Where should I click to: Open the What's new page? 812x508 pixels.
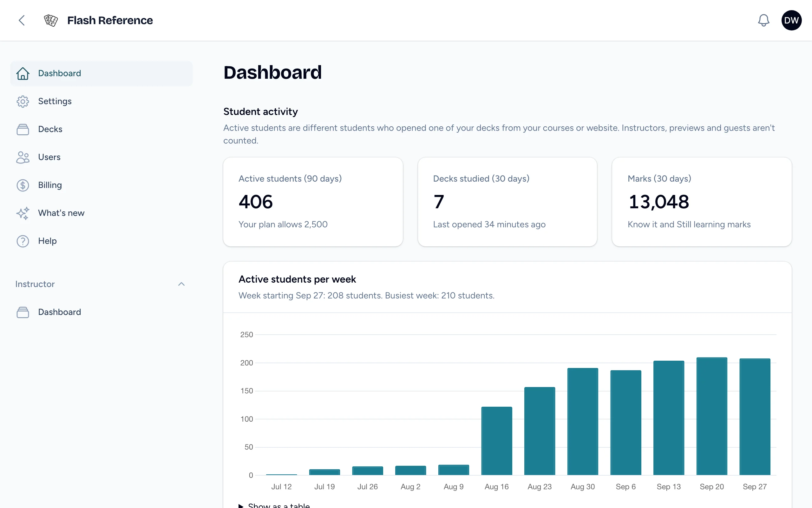(x=101, y=213)
